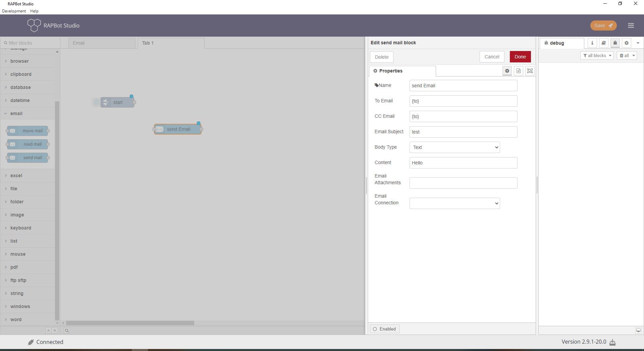This screenshot has height=351, width=644.
Task: Open the Development menu
Action: coord(14,11)
